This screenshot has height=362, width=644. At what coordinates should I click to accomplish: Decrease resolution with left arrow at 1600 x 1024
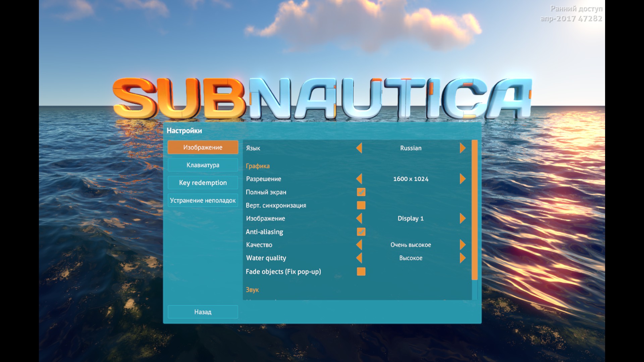359,179
